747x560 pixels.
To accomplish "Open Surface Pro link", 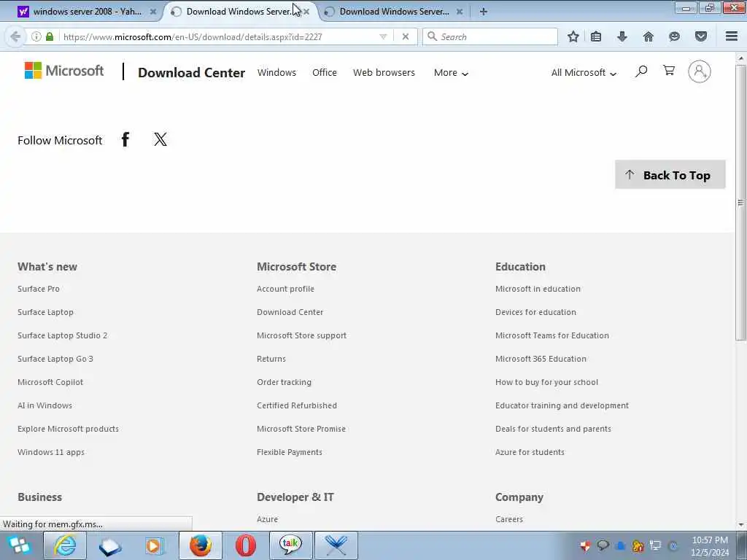I will (x=39, y=289).
